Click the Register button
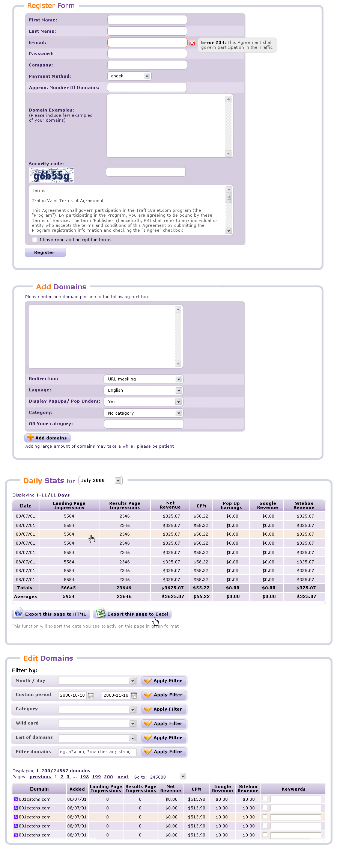The image size is (337, 868). coord(45,252)
